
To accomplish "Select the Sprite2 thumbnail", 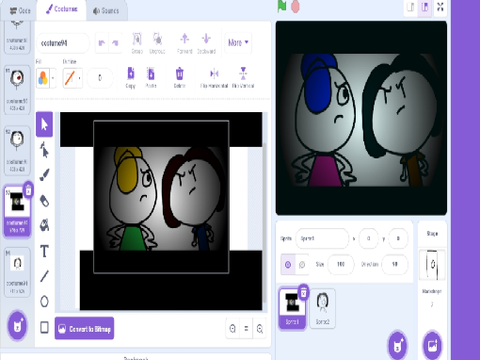I will (322, 309).
